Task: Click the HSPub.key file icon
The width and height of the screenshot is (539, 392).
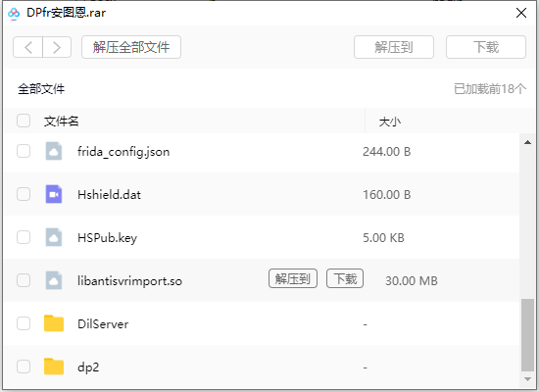Action: [x=54, y=237]
